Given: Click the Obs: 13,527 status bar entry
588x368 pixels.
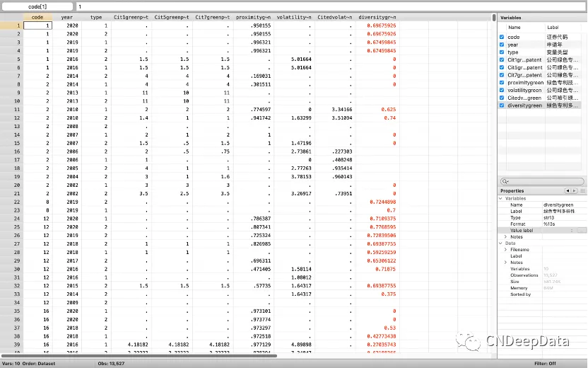Looking at the screenshot, I should 111,364.
